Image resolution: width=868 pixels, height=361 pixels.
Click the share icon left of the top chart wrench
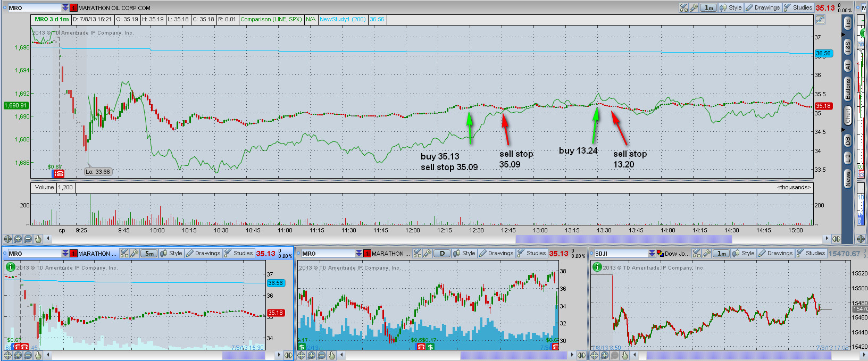[684, 8]
